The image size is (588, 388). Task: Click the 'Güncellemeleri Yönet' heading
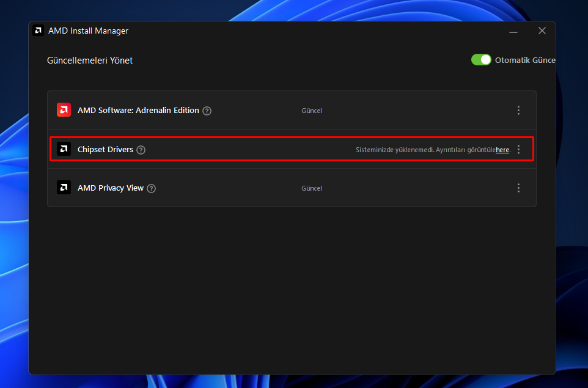coord(90,60)
